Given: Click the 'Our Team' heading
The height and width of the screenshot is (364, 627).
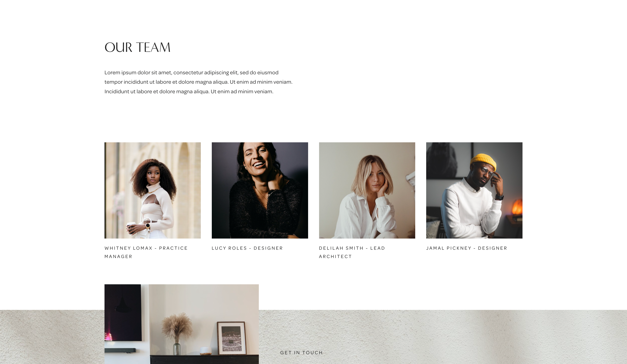Looking at the screenshot, I should [137, 47].
